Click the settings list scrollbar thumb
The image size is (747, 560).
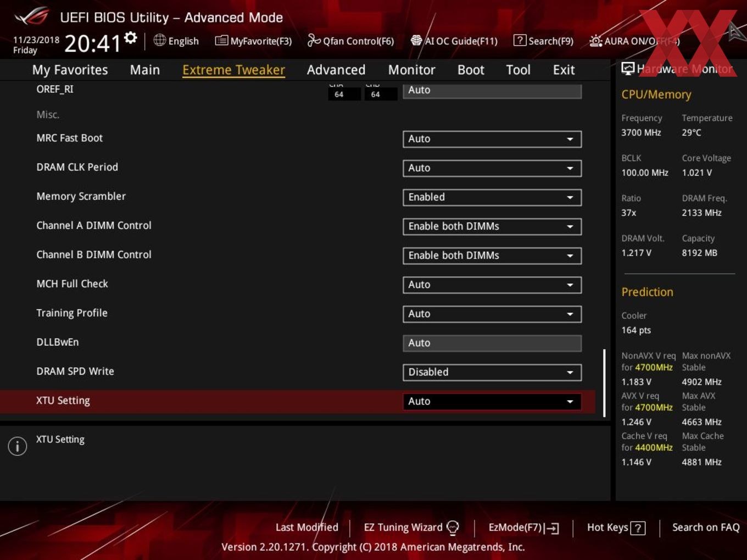[605, 383]
